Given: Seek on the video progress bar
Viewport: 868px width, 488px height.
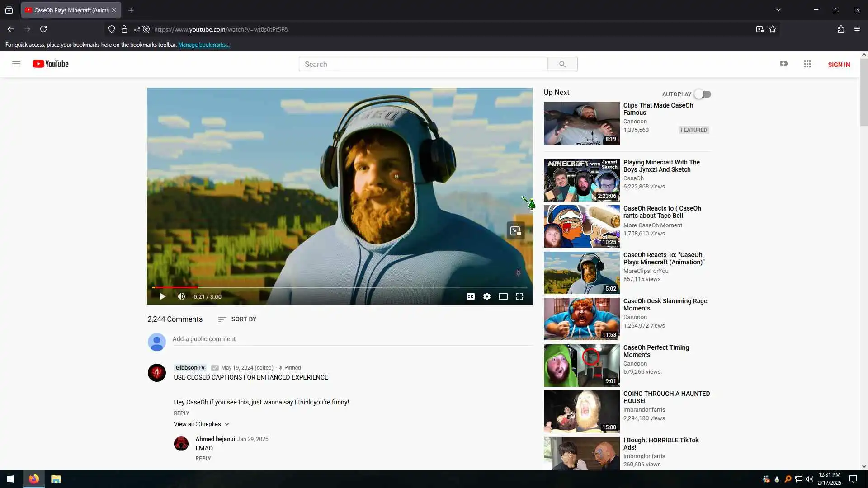Looking at the screenshot, I should click(x=339, y=287).
